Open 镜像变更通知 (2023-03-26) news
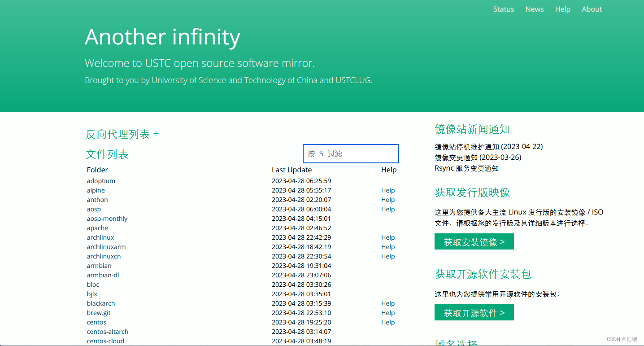The image size is (644, 346). pos(478,158)
